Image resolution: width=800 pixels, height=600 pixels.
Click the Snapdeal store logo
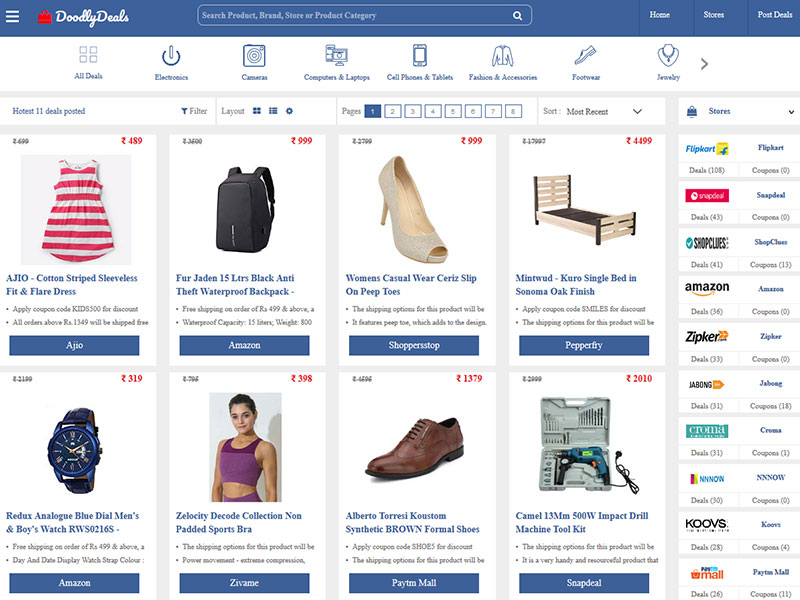707,195
